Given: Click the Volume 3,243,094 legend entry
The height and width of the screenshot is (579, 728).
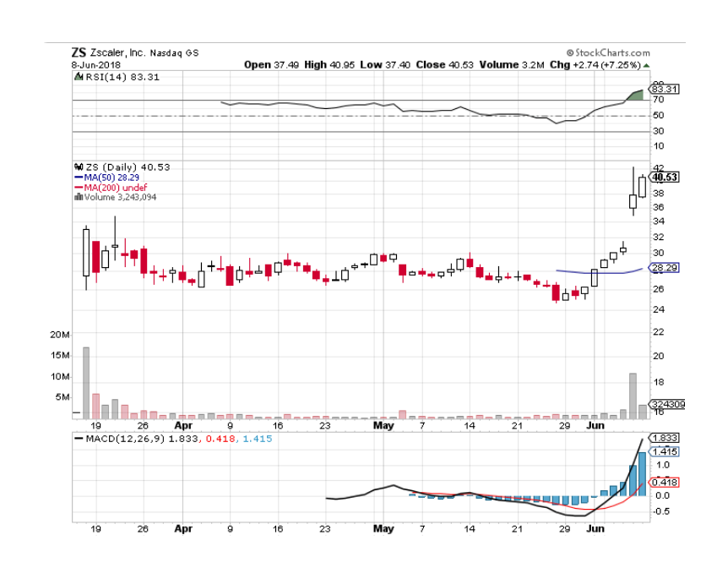Looking at the screenshot, I should (120, 197).
